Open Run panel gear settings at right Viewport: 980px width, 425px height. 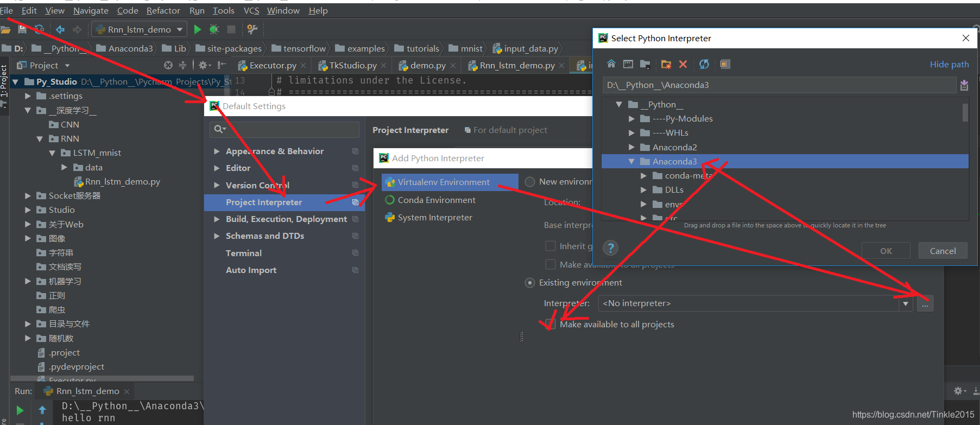[960, 391]
